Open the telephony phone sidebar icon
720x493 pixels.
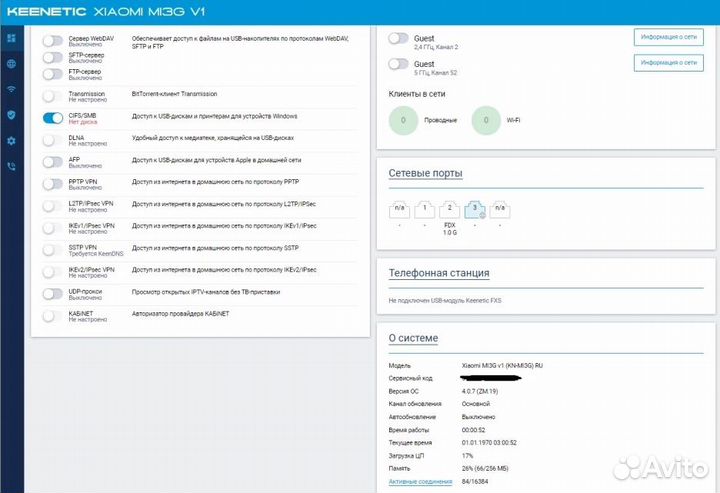coord(12,167)
